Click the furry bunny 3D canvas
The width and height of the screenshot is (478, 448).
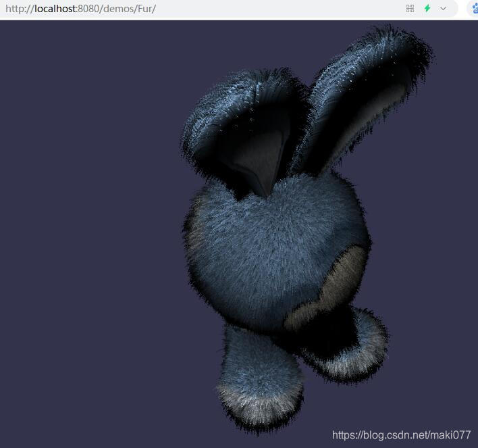point(239,234)
